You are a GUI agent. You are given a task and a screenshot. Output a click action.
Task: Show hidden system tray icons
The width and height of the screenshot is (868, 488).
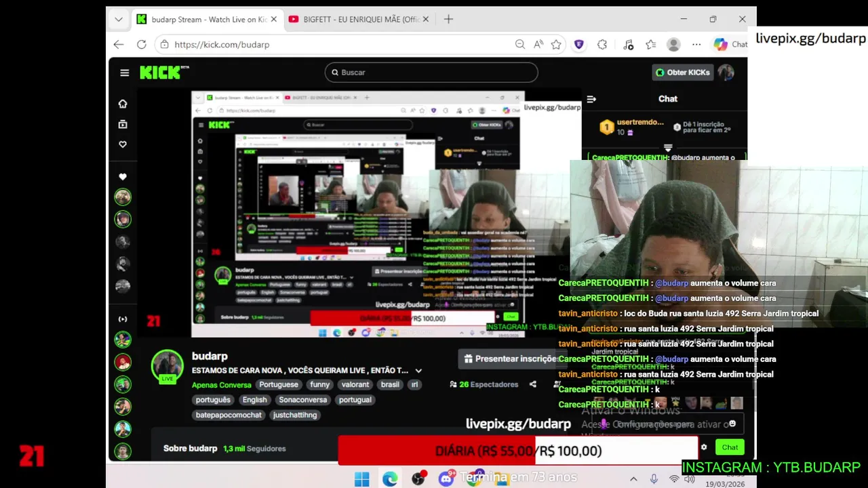click(633, 479)
